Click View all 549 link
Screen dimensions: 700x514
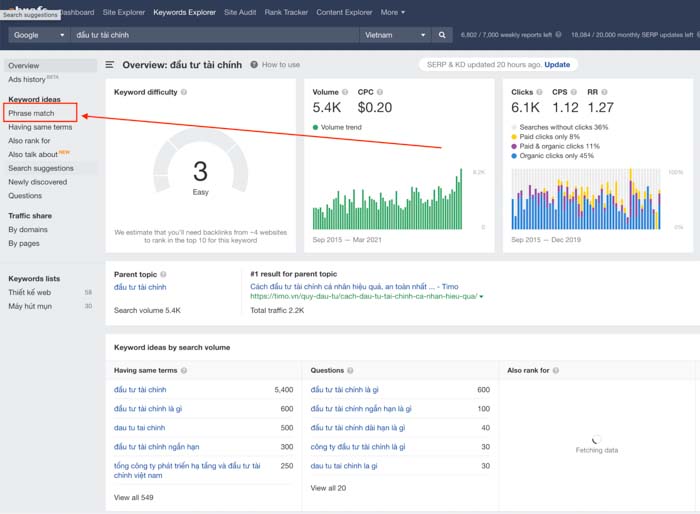tap(133, 497)
